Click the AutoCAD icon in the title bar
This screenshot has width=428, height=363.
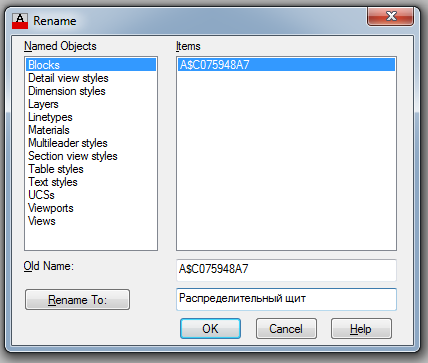point(20,21)
